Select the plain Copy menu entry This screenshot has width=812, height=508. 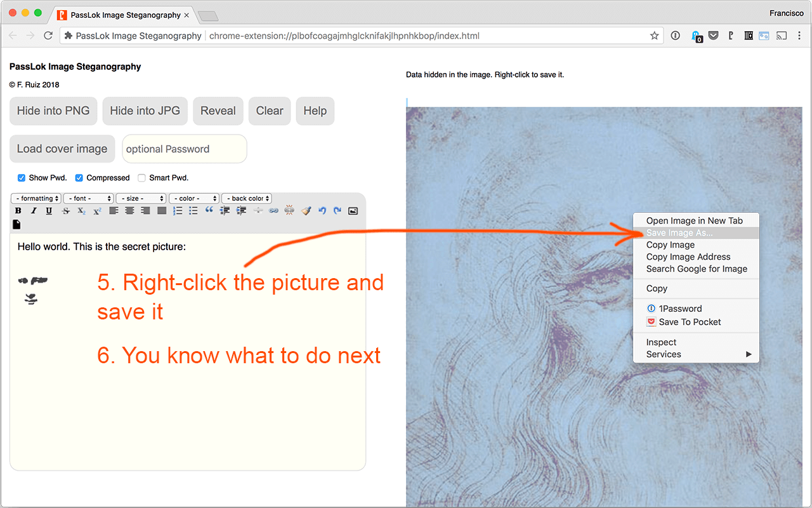(696, 288)
